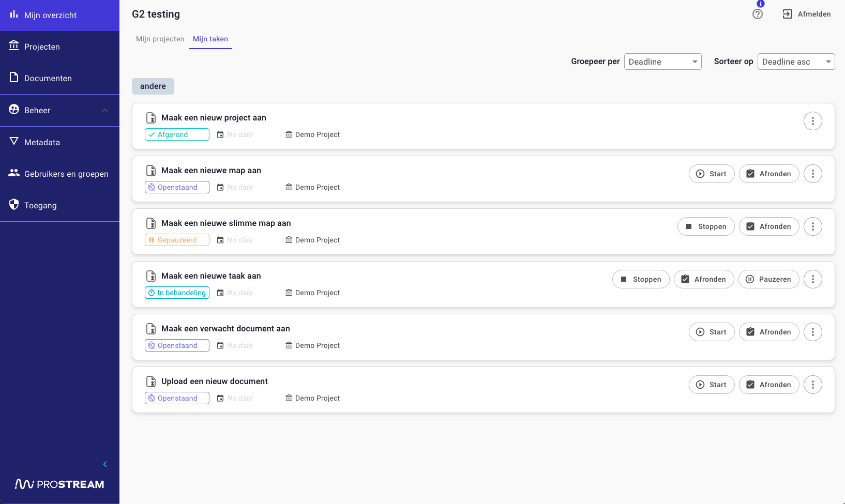Switch to the 'Mijn projecten' tab
The image size is (845, 504).
click(x=160, y=39)
